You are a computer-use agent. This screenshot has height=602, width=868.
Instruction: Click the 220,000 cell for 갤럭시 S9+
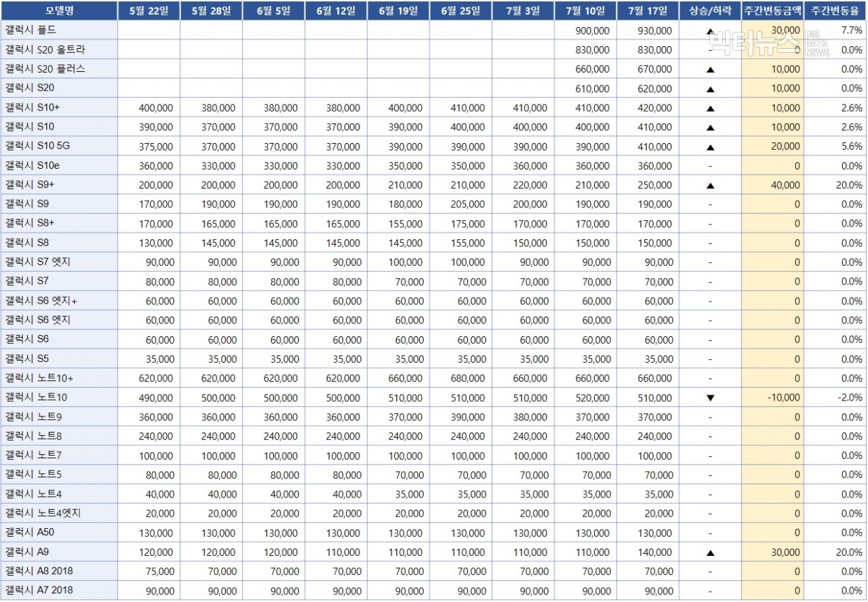pos(530,186)
